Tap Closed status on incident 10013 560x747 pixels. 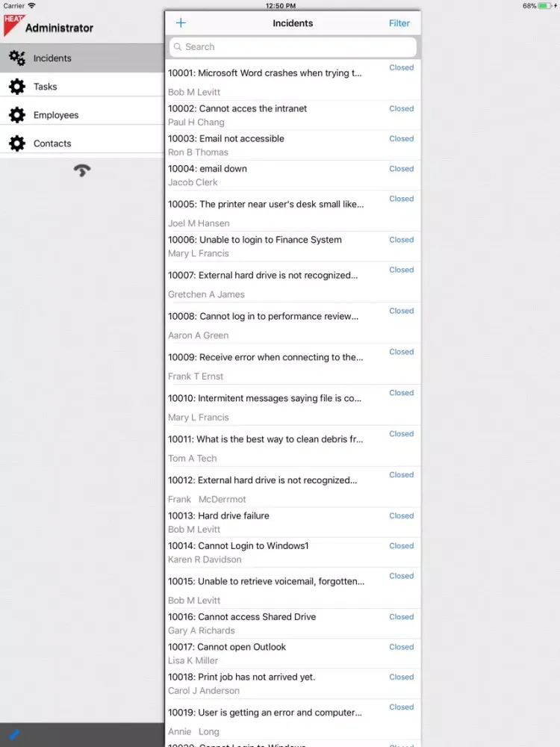coord(401,516)
